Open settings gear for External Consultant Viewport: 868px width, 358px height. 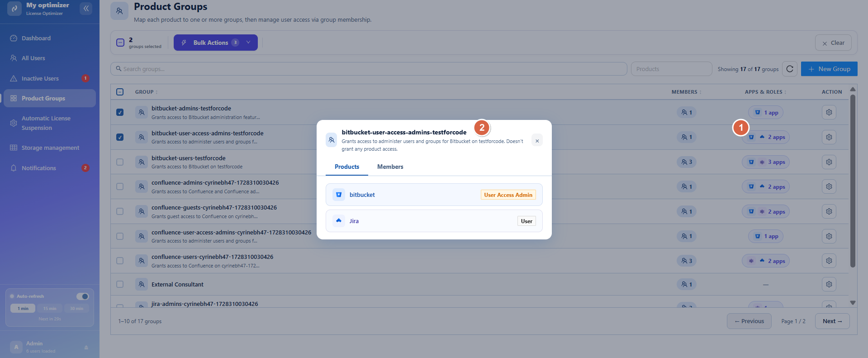[829, 284]
